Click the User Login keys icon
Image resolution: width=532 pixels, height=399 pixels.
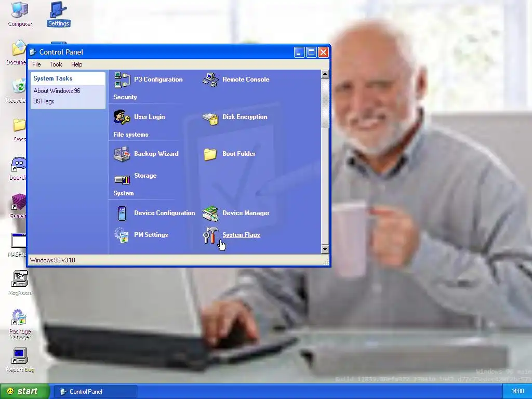tap(122, 117)
